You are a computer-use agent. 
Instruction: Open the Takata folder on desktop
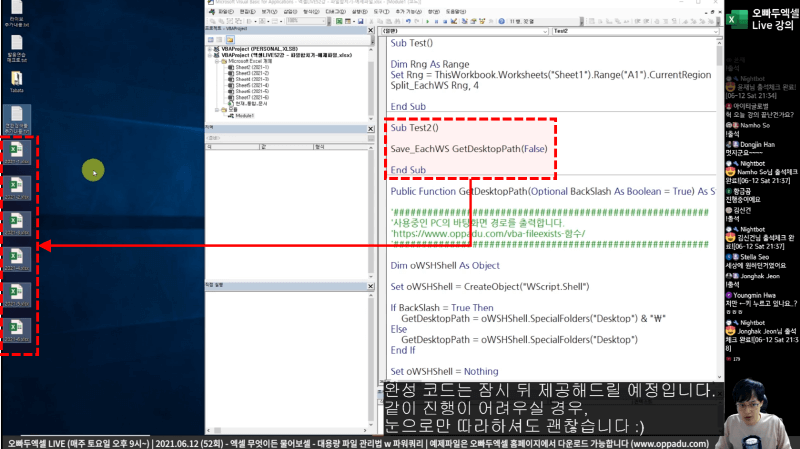coord(17,78)
